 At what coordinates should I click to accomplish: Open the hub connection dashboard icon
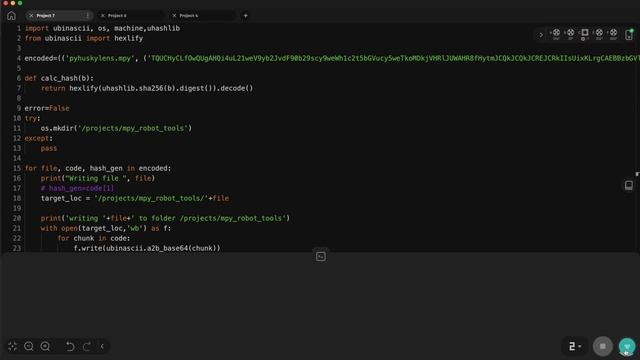click(629, 34)
